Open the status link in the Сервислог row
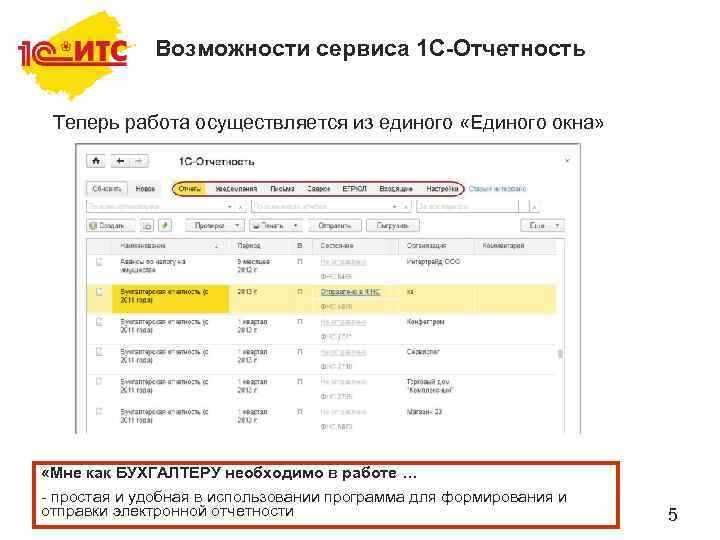Screen dimensions: 720x540 pos(343,352)
